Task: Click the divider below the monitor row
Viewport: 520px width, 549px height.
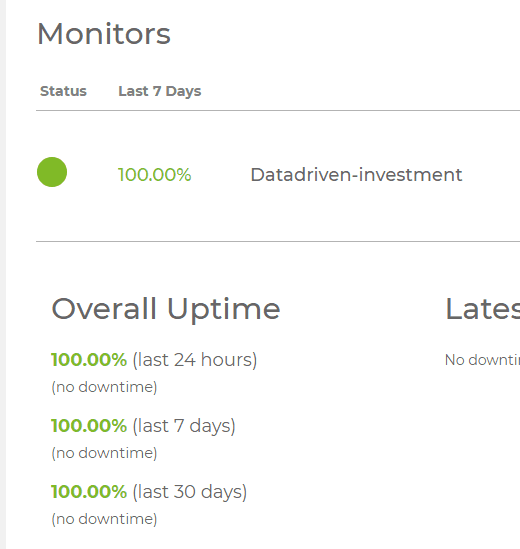Action: 278,241
